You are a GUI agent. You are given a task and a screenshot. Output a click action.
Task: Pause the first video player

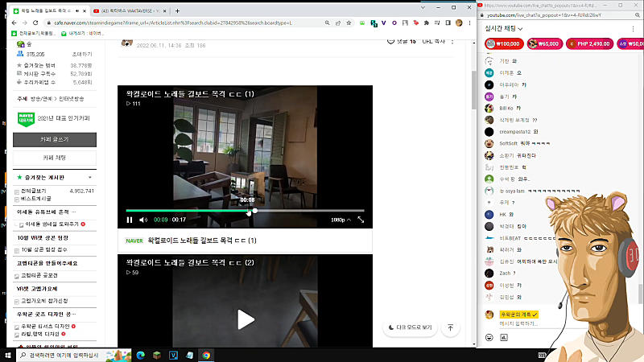coord(130,220)
